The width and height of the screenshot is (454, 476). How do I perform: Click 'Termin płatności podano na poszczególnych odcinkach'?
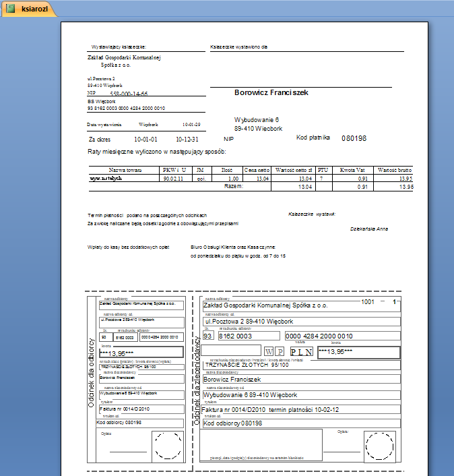(147, 215)
